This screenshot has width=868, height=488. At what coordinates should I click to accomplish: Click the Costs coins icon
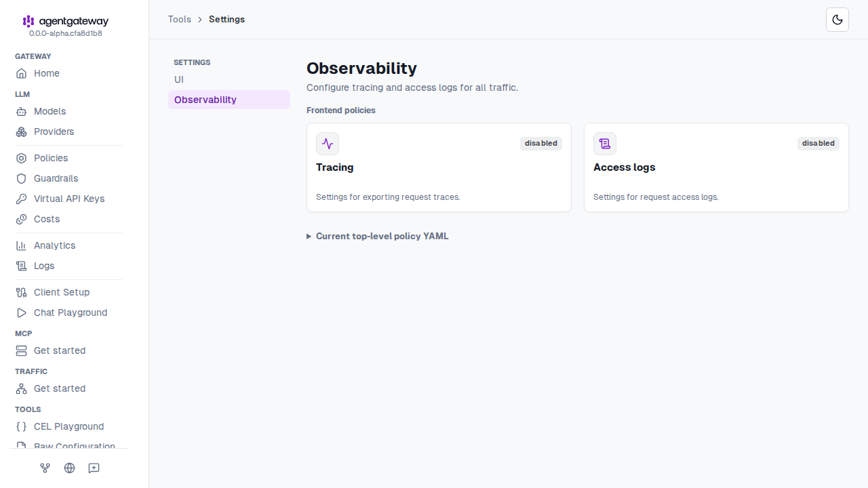point(22,219)
